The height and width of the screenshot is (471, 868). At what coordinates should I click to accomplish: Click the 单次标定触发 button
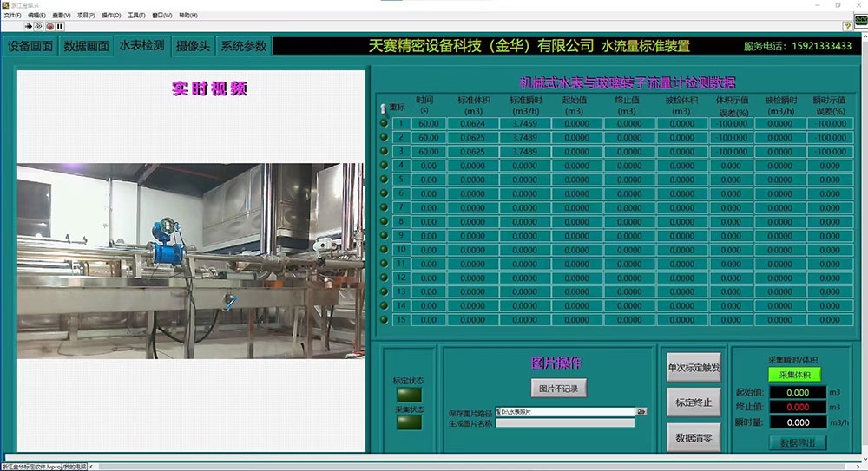pos(694,367)
